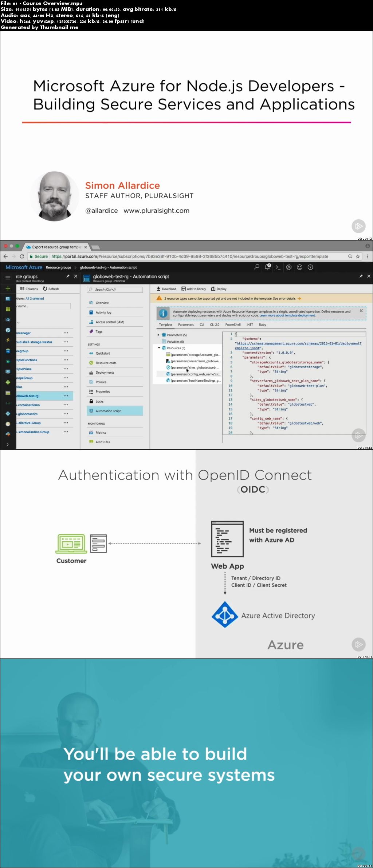373x868 pixels.
Task: Expand the Parameters (5) tree node
Action: pyautogui.click(x=158, y=335)
